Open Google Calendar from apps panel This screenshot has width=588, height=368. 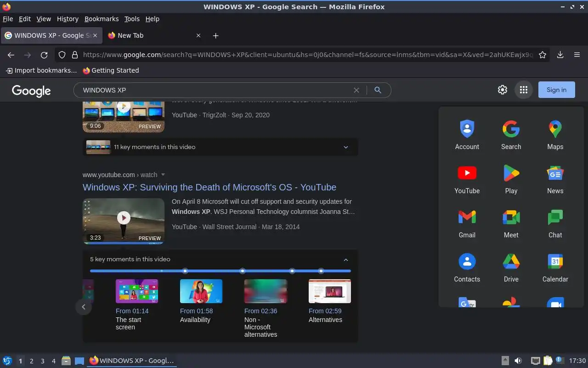pyautogui.click(x=555, y=267)
